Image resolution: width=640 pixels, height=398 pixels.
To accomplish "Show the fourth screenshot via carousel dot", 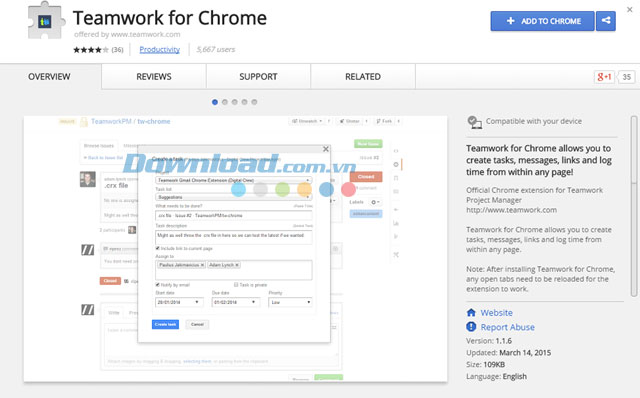I will click(x=244, y=102).
